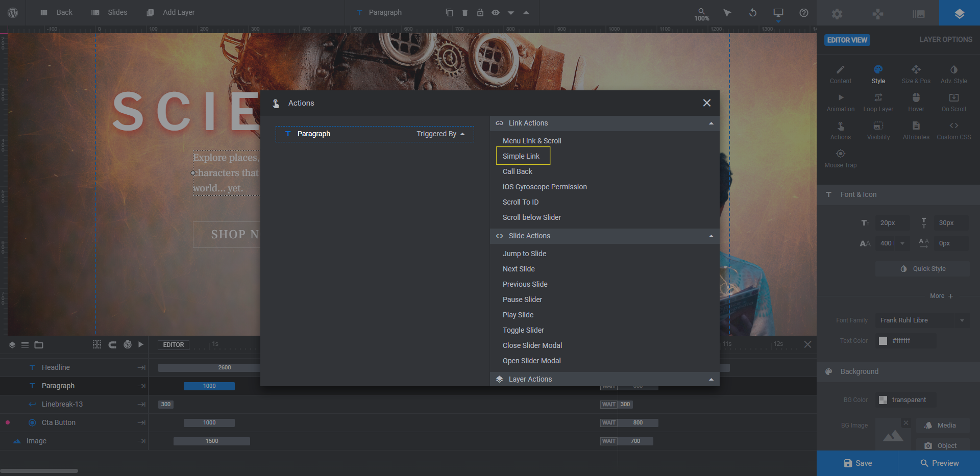
Task: Expand More font options
Action: pos(941,296)
